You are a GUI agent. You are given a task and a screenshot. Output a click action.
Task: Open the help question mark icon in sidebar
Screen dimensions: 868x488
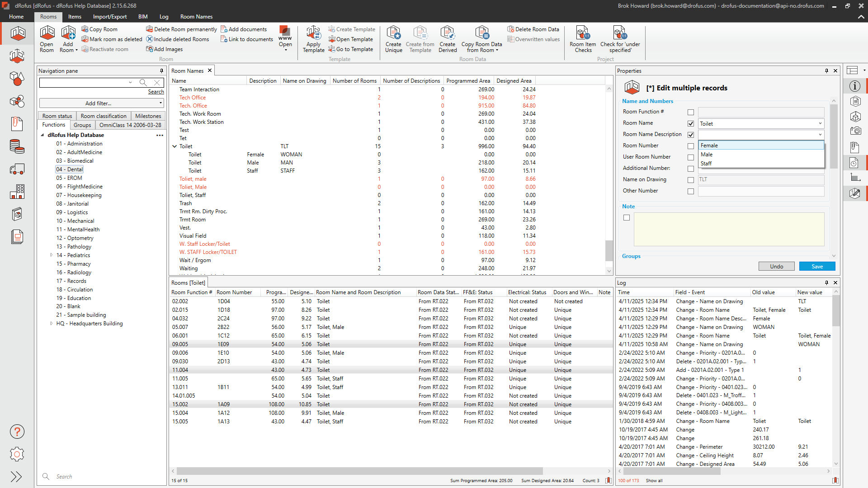tap(17, 432)
